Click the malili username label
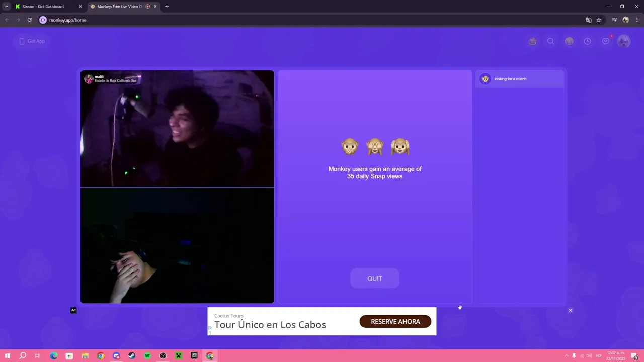Screen dimensions: 644x362 point(99,77)
